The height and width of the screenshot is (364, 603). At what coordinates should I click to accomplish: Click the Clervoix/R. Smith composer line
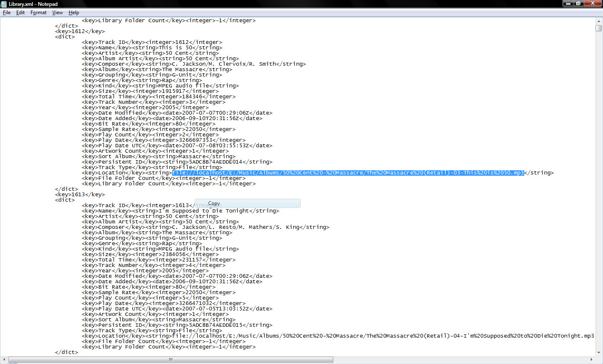click(x=194, y=64)
